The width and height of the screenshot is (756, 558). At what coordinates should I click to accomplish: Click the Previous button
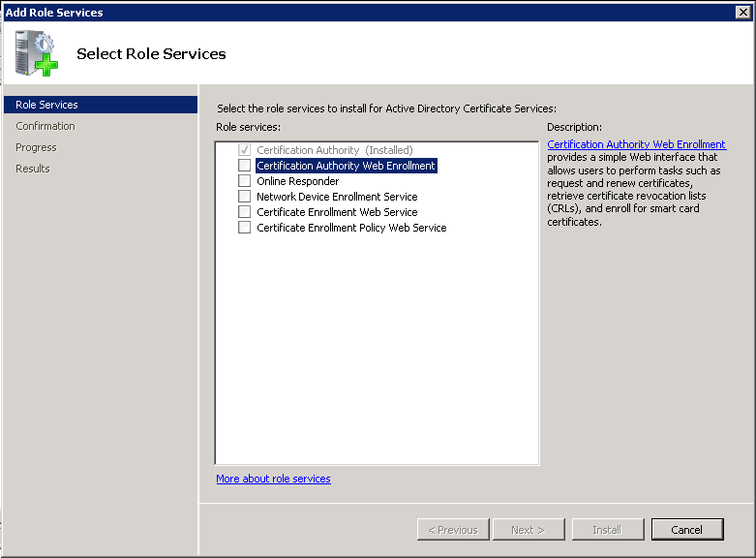[452, 530]
